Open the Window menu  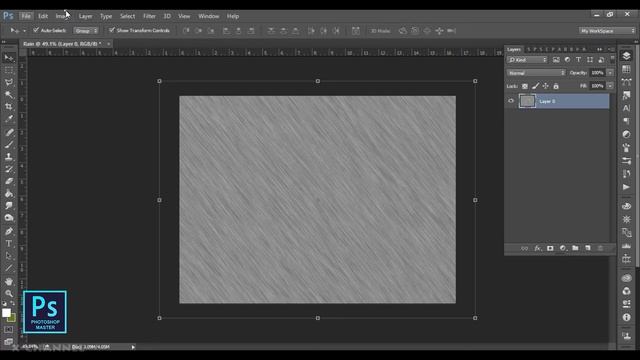click(209, 16)
